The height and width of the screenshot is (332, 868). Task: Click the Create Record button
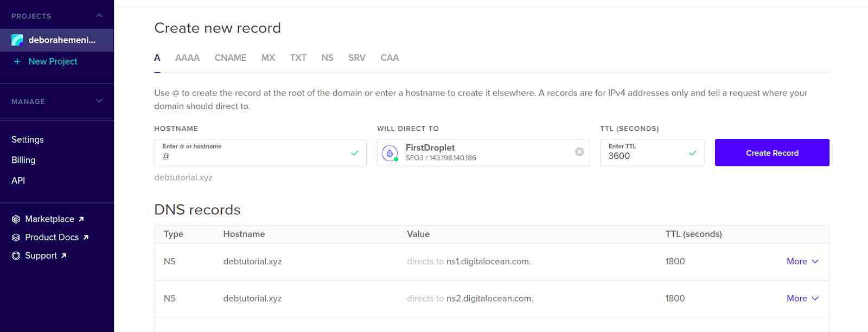772,152
